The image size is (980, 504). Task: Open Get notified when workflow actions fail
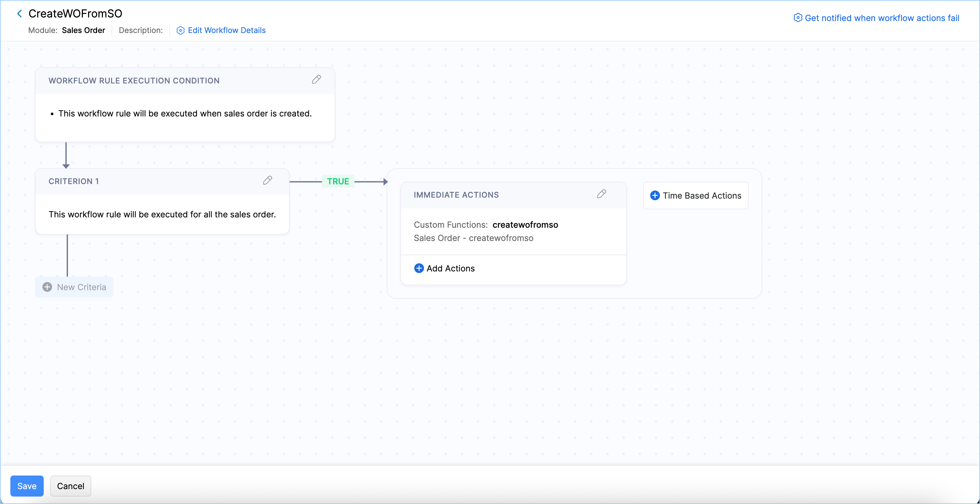[x=882, y=18]
